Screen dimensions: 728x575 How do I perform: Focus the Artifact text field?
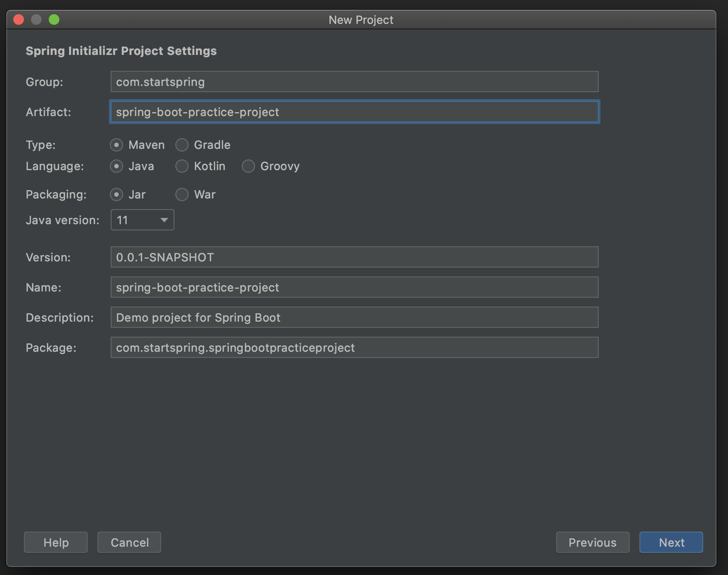(x=355, y=112)
